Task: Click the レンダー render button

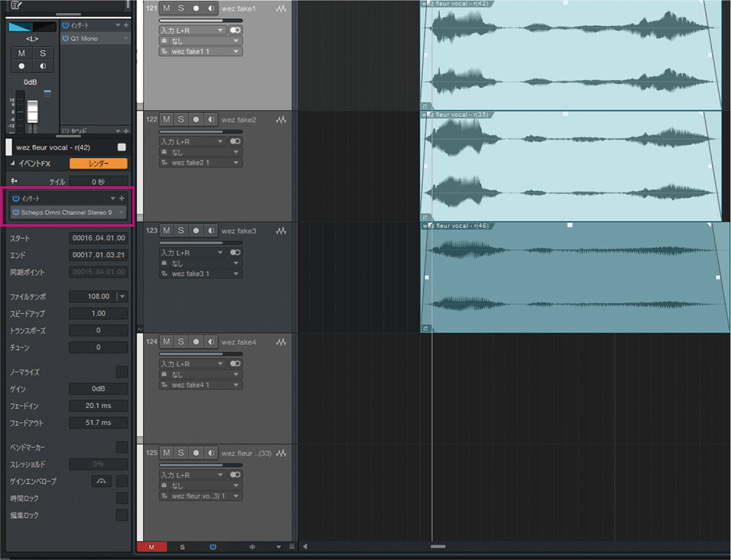Action: pos(98,164)
